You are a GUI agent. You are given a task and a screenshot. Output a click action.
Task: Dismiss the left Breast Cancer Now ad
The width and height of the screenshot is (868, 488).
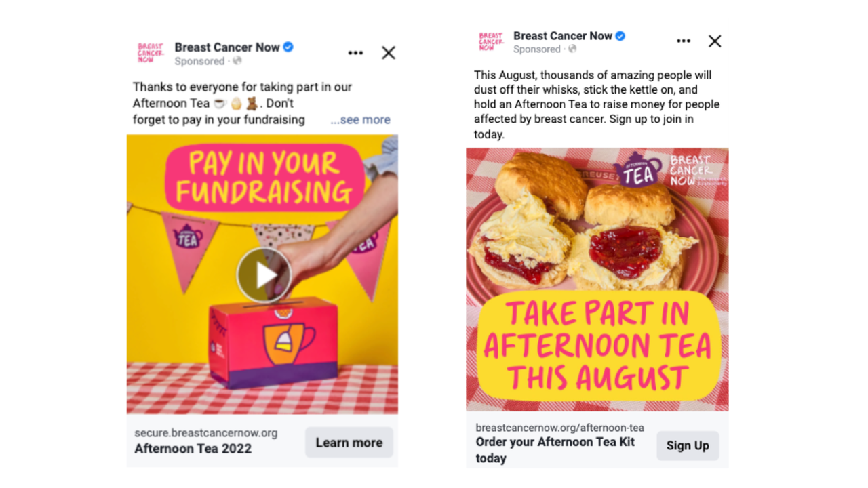[389, 53]
